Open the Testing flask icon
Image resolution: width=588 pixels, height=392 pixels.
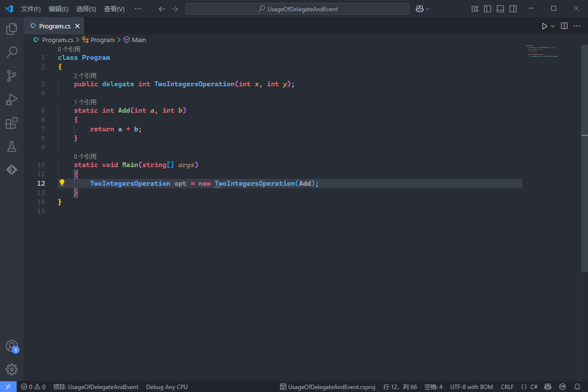tap(12, 146)
